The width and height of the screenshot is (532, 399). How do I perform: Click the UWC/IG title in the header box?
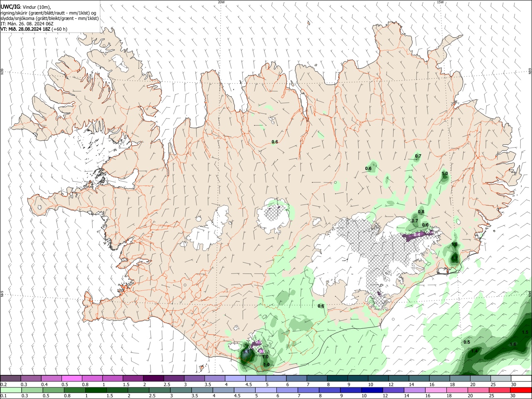tap(10, 7)
